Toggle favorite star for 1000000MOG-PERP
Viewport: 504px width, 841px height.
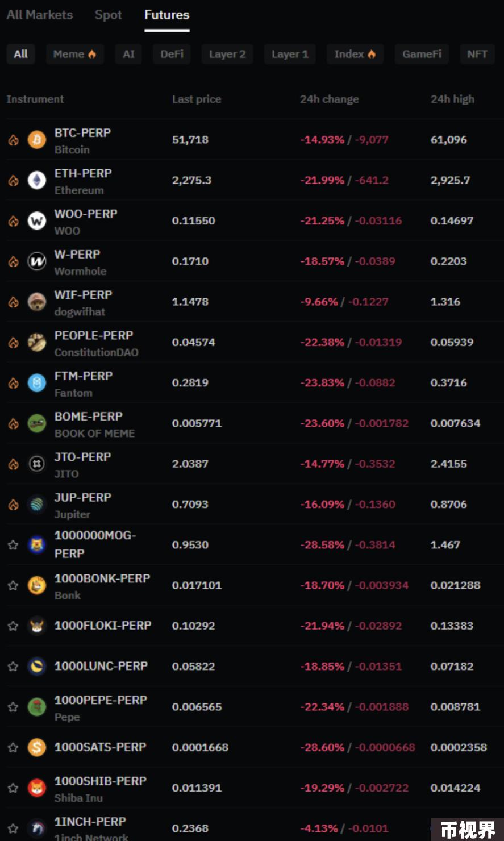coord(13,545)
